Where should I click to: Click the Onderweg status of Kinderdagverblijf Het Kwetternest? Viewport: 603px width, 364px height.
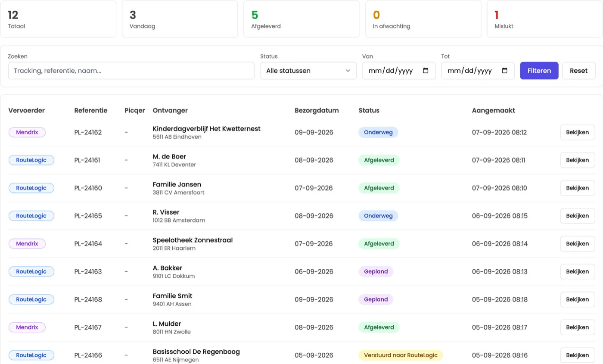coord(378,132)
